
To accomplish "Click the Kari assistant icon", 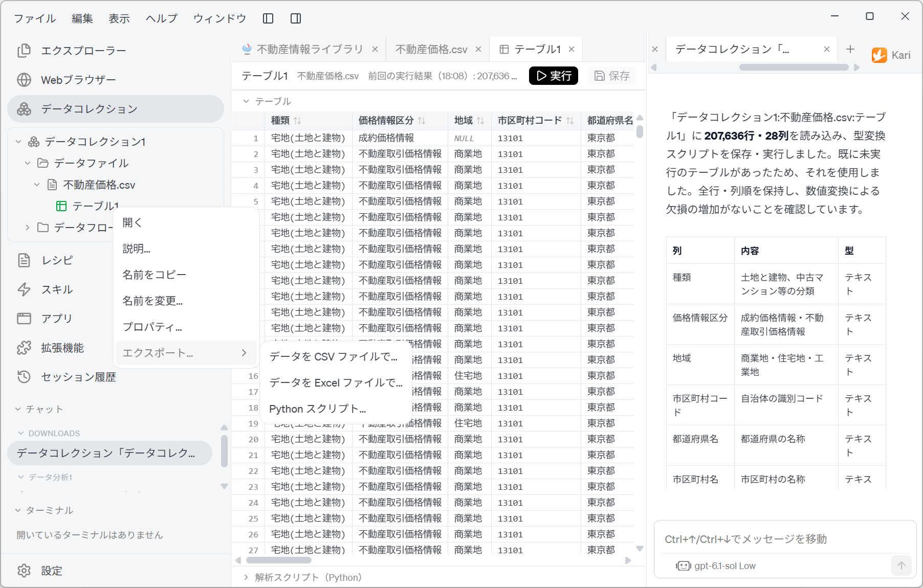I will click(x=880, y=55).
